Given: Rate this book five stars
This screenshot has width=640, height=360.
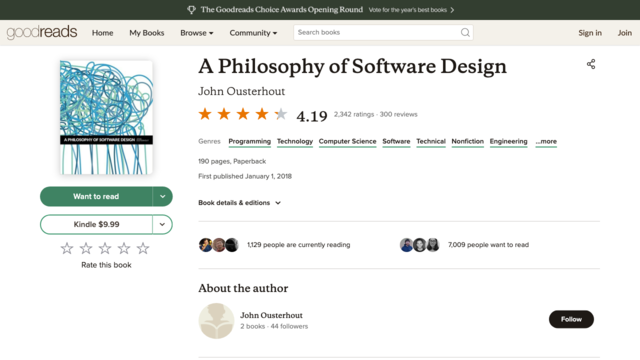Looking at the screenshot, I should (143, 248).
